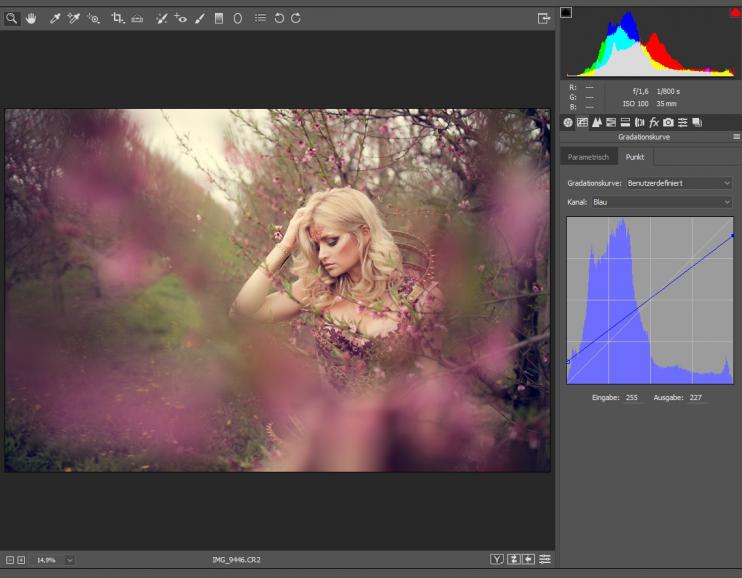Toggle shadow clipping warning in histogram
742x578 pixels.
(x=566, y=12)
